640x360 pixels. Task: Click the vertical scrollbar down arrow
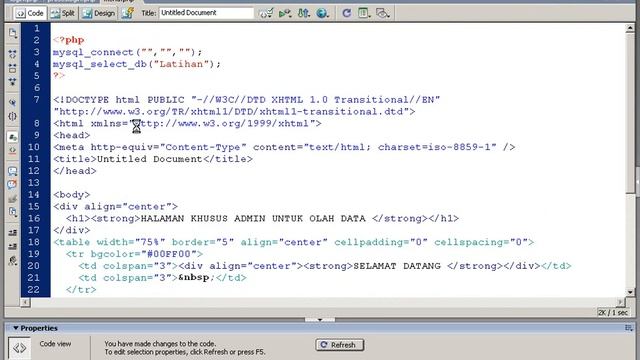(630, 292)
